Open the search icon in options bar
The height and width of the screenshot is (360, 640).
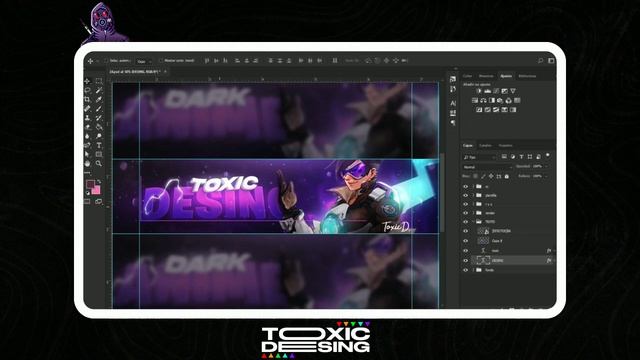tap(540, 61)
